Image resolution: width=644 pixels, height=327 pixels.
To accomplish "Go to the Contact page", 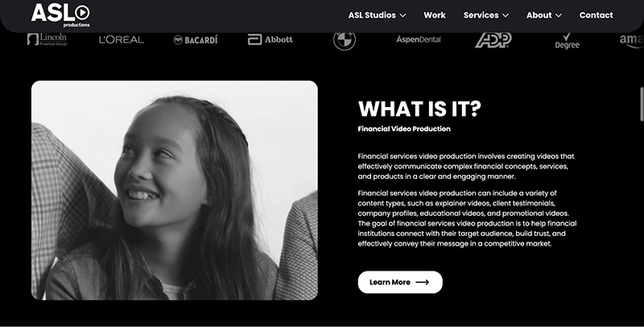I will (596, 15).
